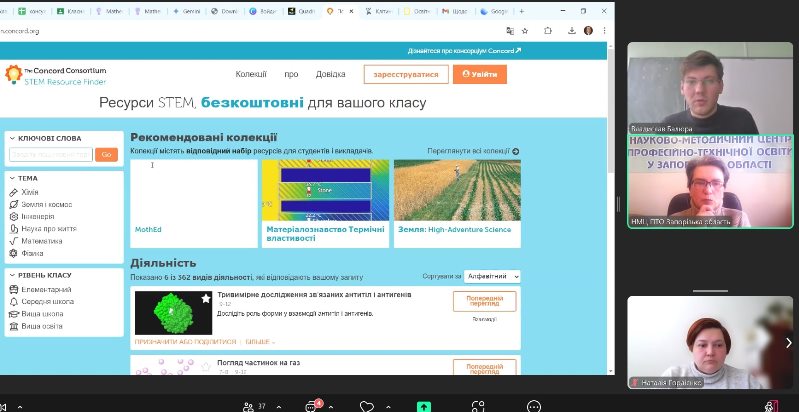The height and width of the screenshot is (412, 799).
Task: Select the Земля і космос topic filter
Action: pos(41,204)
